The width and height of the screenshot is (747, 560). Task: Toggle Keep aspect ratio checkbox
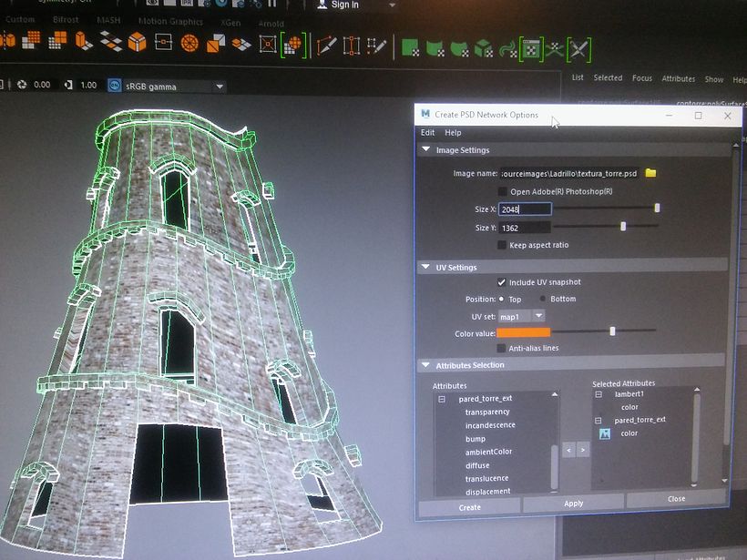pyautogui.click(x=502, y=245)
